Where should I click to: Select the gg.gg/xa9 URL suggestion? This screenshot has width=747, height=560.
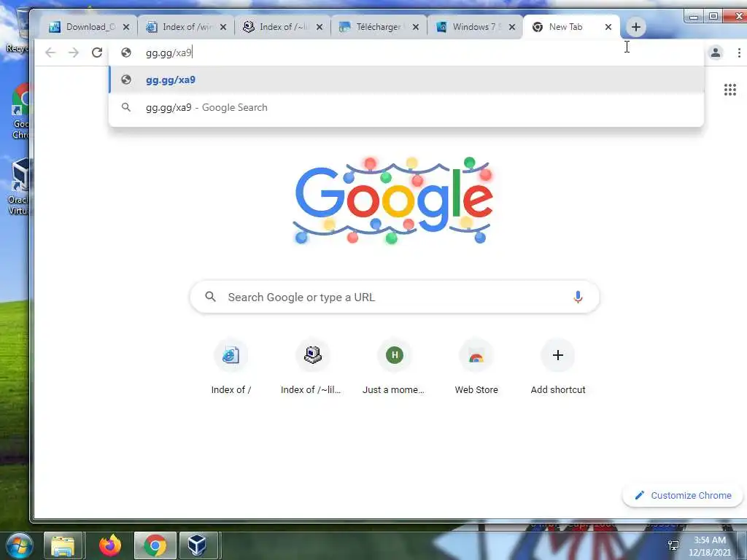pos(406,79)
